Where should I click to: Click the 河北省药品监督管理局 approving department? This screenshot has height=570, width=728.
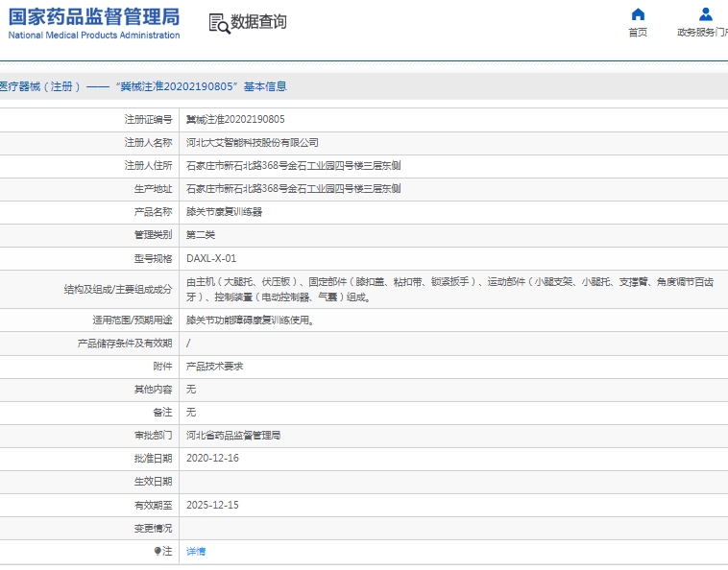233,435
